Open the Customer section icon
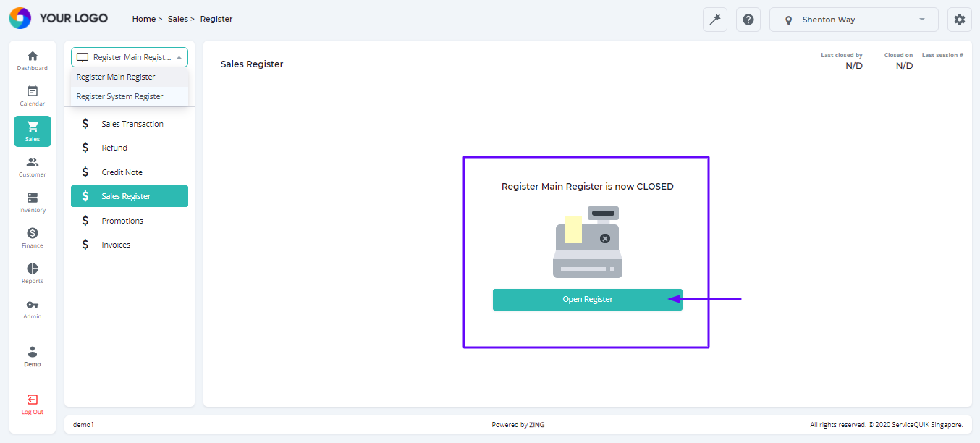The width and height of the screenshot is (980, 443). (32, 166)
